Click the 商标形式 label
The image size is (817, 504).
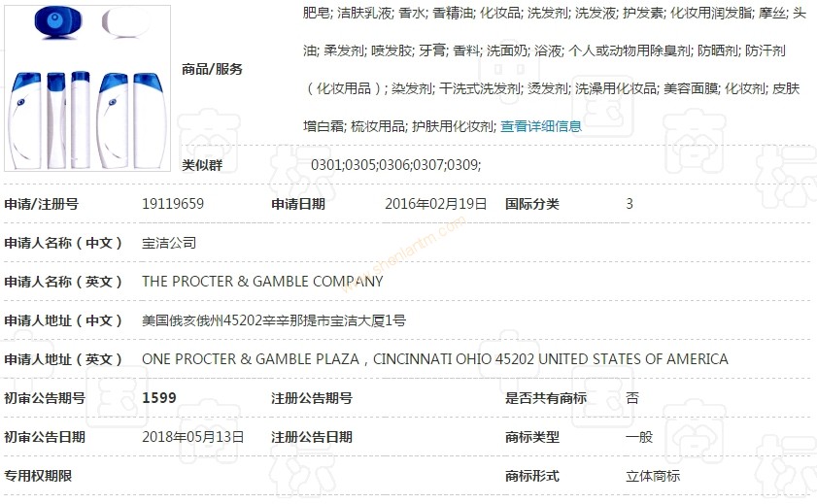pos(532,476)
